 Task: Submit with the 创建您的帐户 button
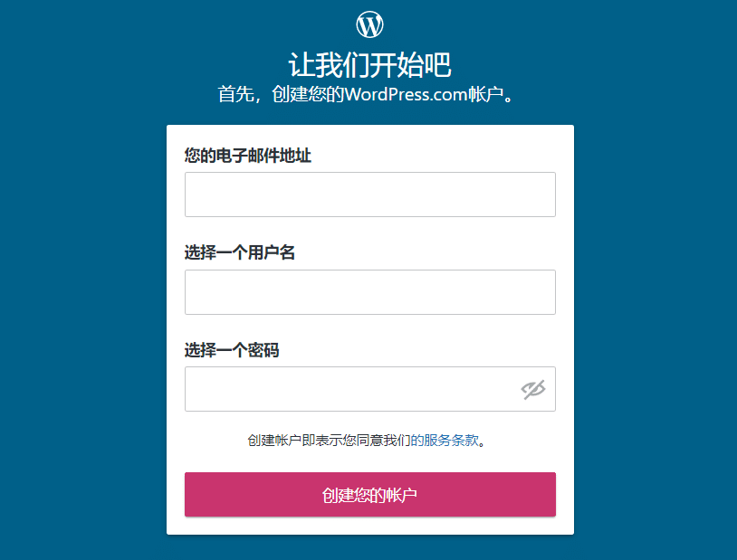point(370,495)
